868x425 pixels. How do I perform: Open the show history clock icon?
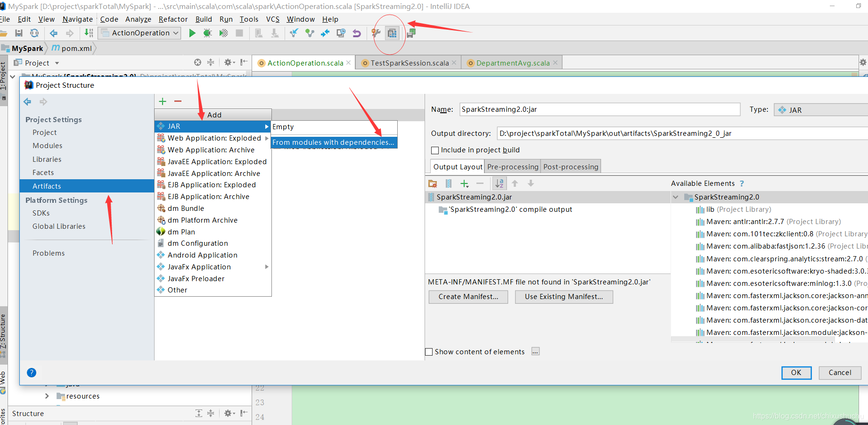pos(341,33)
